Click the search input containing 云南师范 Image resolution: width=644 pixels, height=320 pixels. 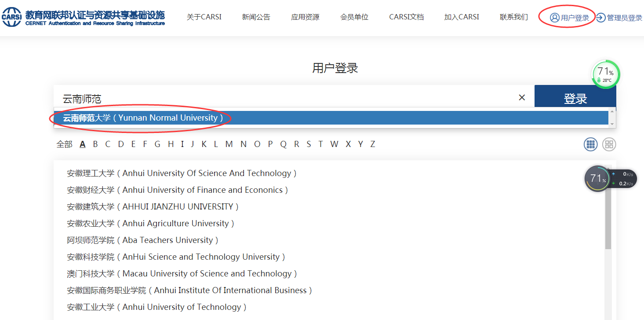[x=286, y=98]
